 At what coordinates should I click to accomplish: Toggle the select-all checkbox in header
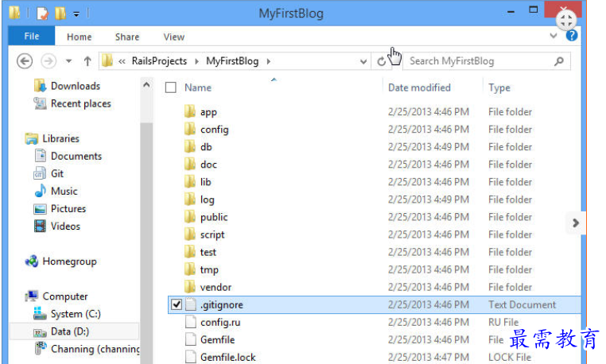point(170,87)
